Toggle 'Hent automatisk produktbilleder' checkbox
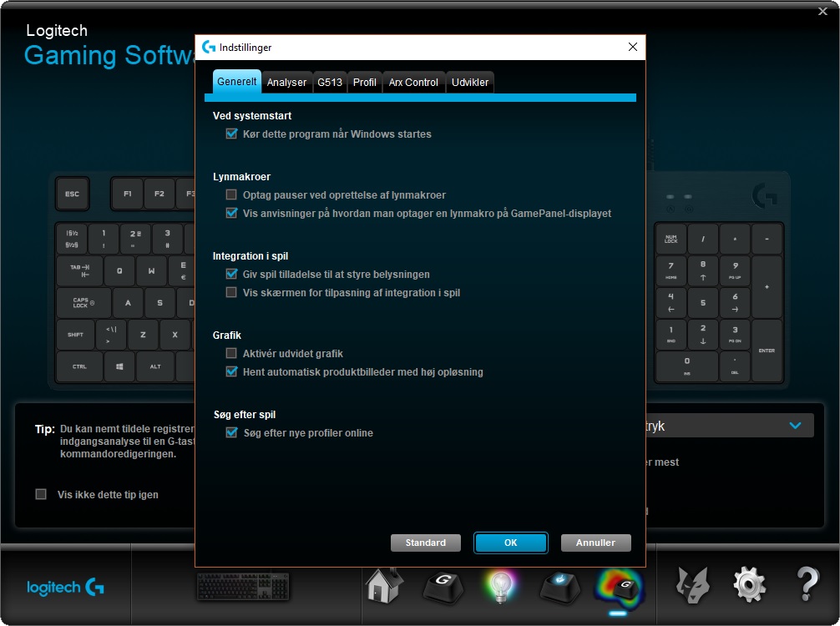The image size is (840, 626). (x=231, y=371)
